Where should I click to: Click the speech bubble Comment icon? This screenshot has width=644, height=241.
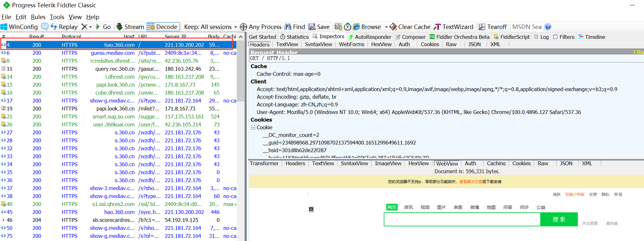(45, 27)
